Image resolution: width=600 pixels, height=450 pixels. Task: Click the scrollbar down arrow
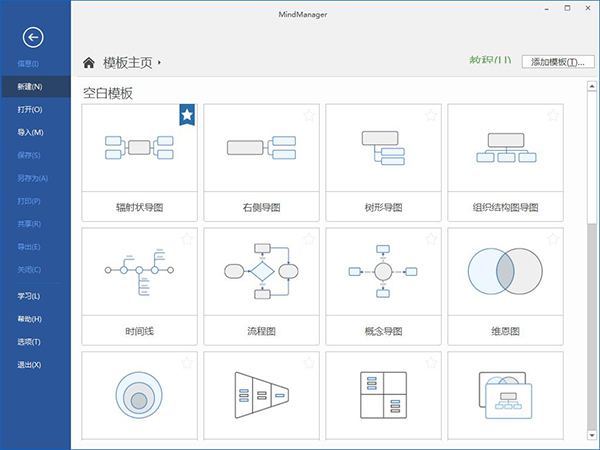(x=592, y=435)
